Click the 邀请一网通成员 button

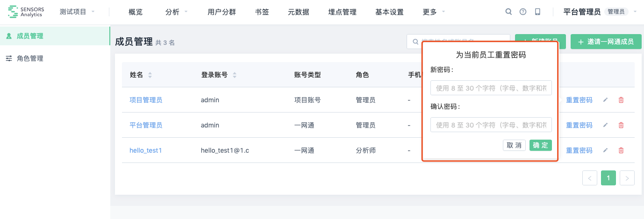tap(606, 42)
